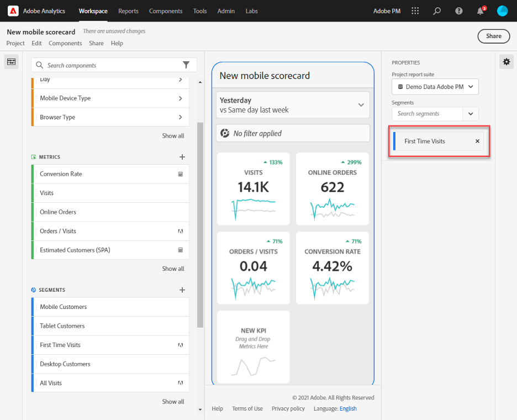Open the properties gear settings icon
The width and height of the screenshot is (517, 420).
(x=507, y=62)
